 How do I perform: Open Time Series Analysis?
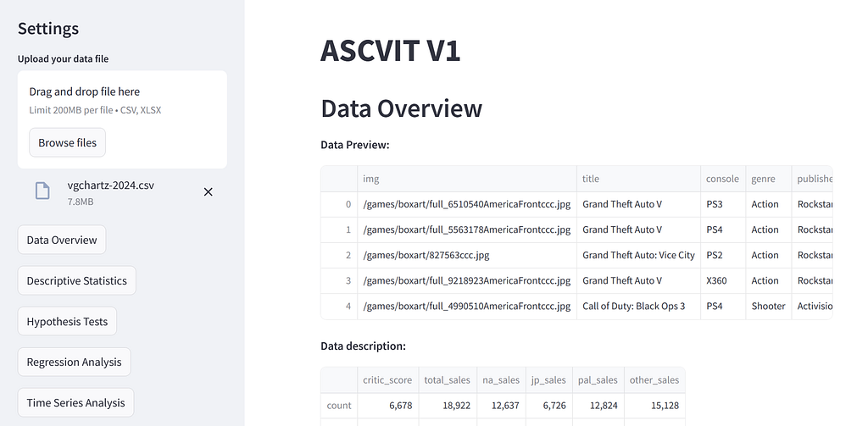point(75,403)
